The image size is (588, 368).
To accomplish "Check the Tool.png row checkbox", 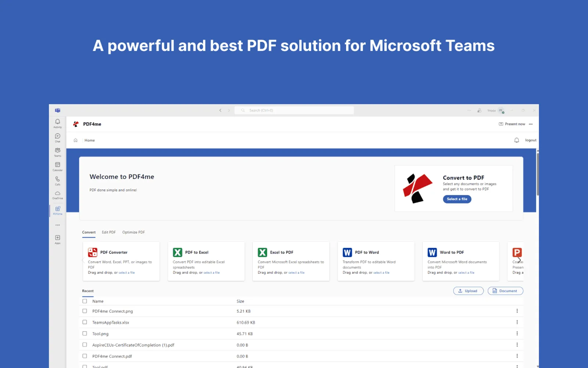I will tap(85, 333).
